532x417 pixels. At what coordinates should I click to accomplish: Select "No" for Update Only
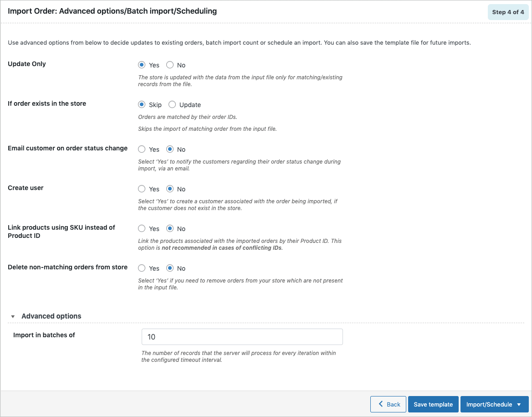point(170,65)
